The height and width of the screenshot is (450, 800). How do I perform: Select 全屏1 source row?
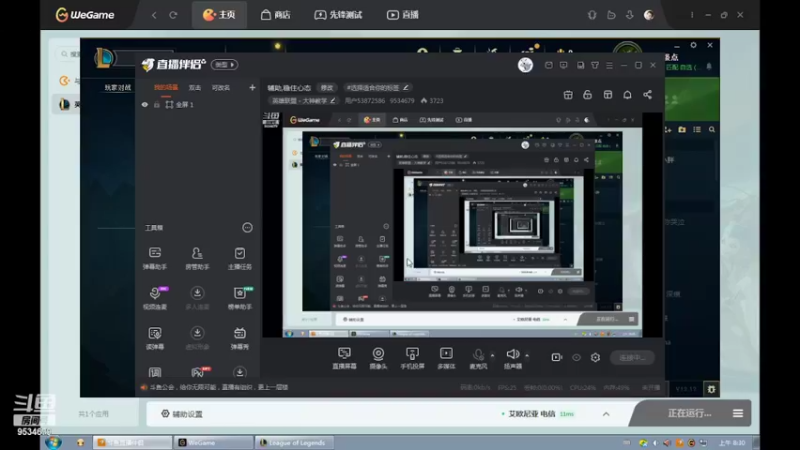tap(197, 105)
